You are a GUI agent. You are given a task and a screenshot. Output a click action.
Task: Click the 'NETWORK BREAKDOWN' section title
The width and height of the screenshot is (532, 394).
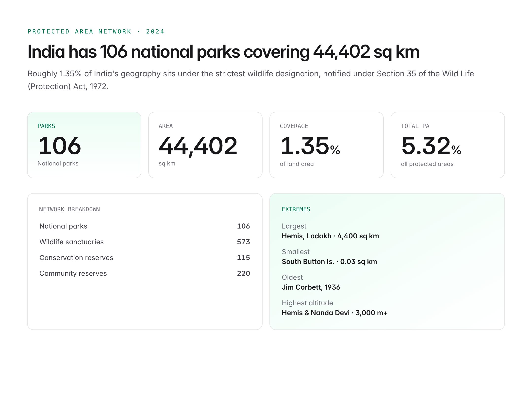(69, 209)
